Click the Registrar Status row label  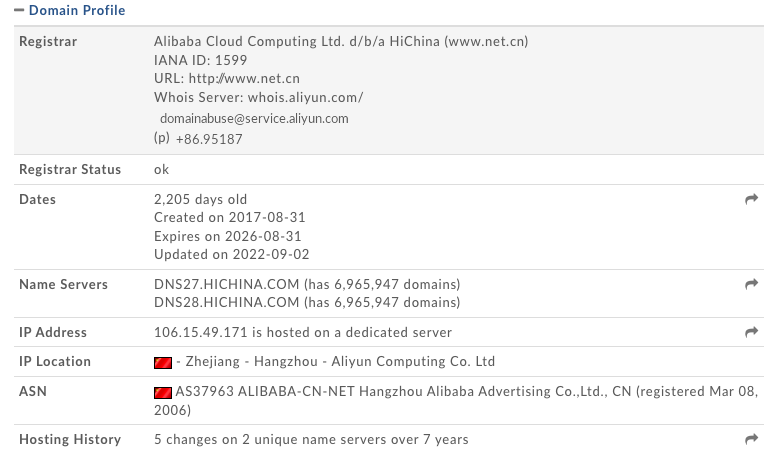[x=70, y=169]
